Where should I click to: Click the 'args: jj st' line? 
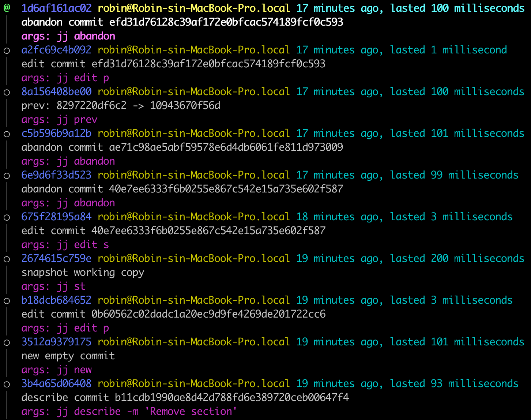pyautogui.click(x=53, y=286)
